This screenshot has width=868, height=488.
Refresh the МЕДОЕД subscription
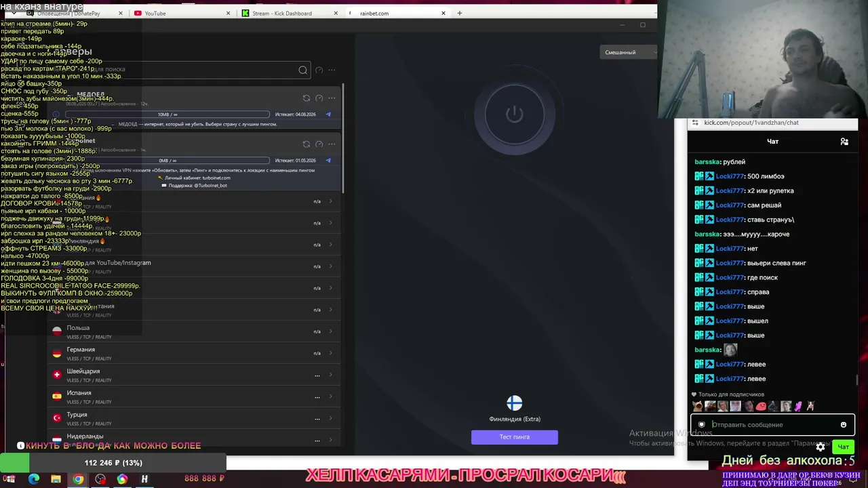pyautogui.click(x=307, y=98)
